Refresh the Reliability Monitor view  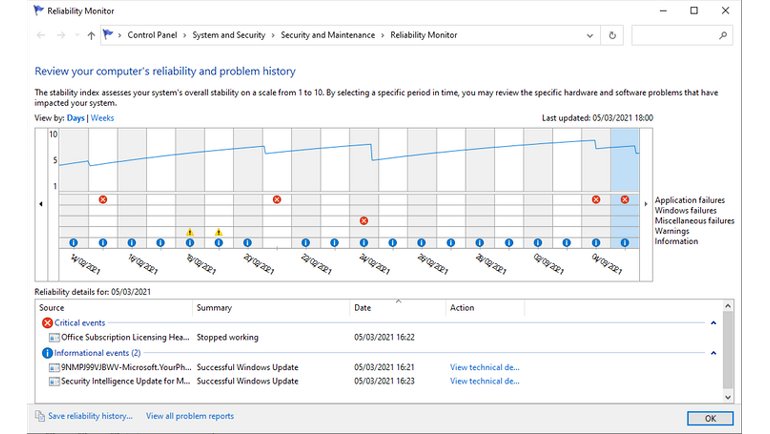(x=612, y=35)
